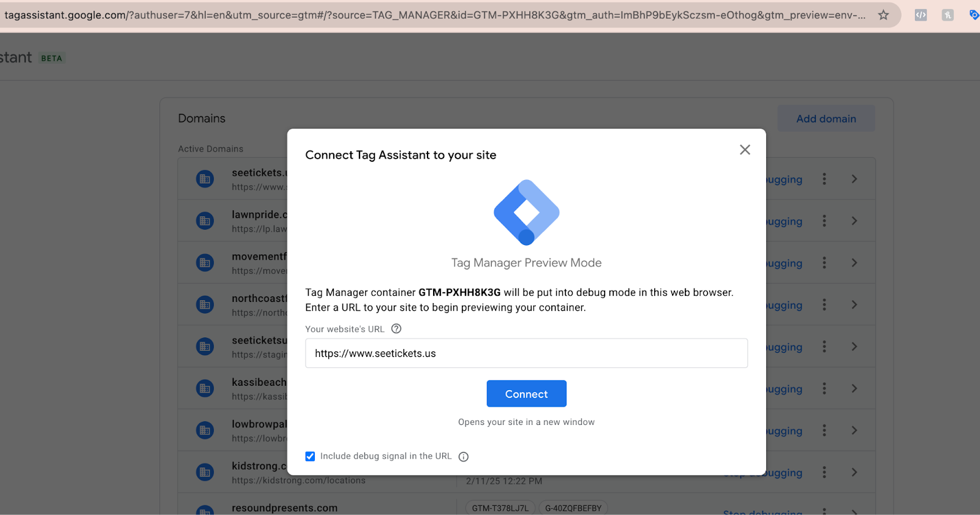Viewport: 980px width, 515px height.
Task: Stop debugging the kassibeach domain
Action: click(784, 389)
